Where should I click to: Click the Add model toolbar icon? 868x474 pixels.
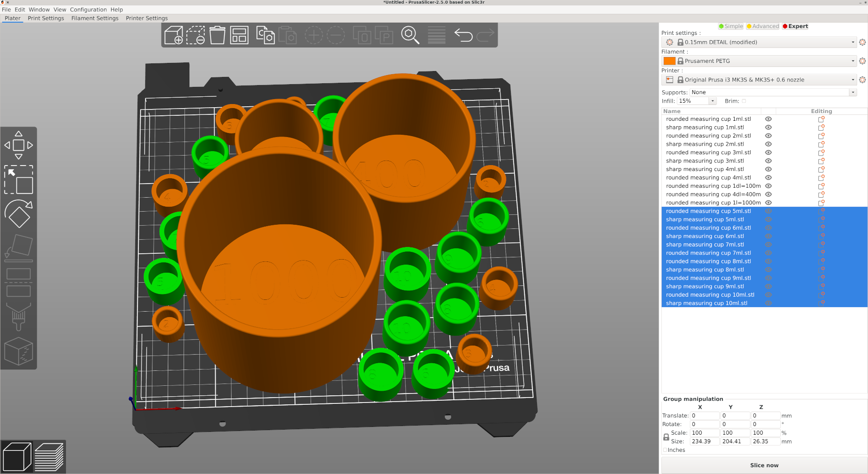point(174,35)
